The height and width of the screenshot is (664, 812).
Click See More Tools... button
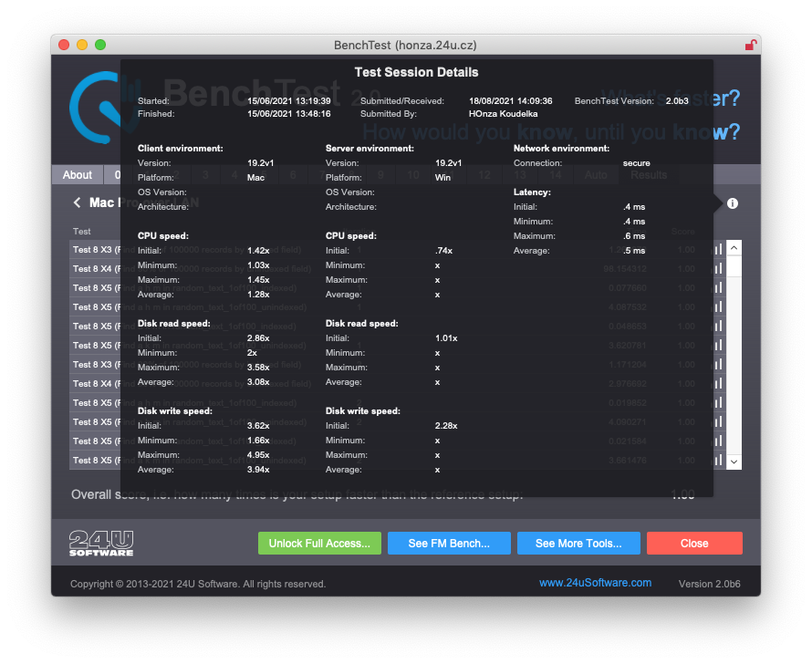click(578, 544)
